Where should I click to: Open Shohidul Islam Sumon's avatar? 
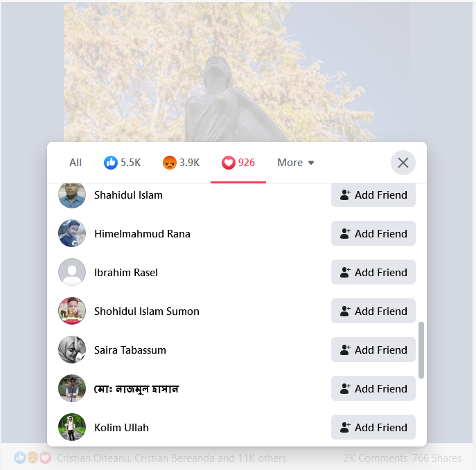[72, 311]
